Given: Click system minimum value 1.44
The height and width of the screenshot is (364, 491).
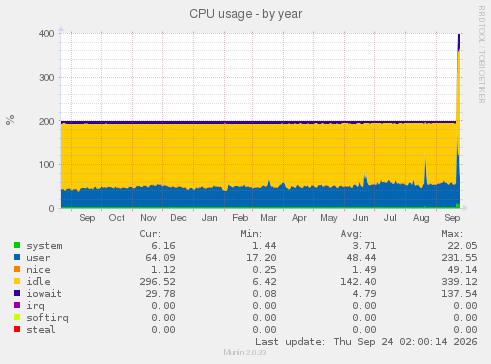Looking at the screenshot, I should (264, 246).
